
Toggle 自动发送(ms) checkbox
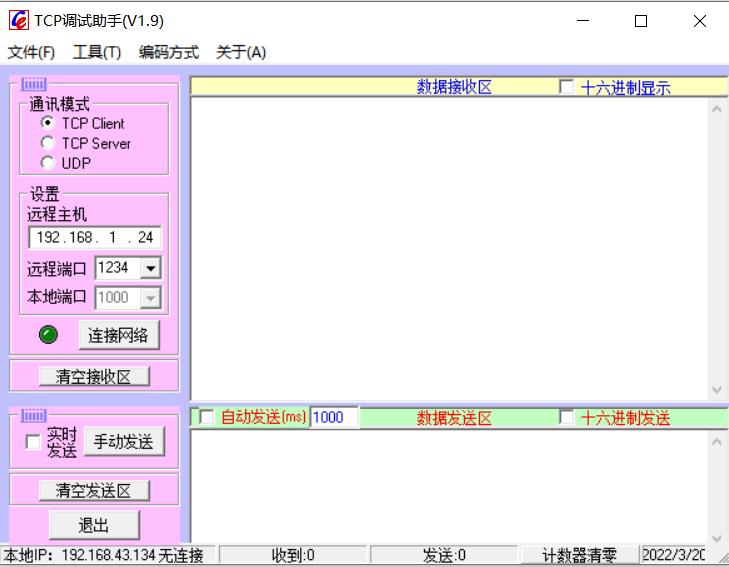coord(206,417)
